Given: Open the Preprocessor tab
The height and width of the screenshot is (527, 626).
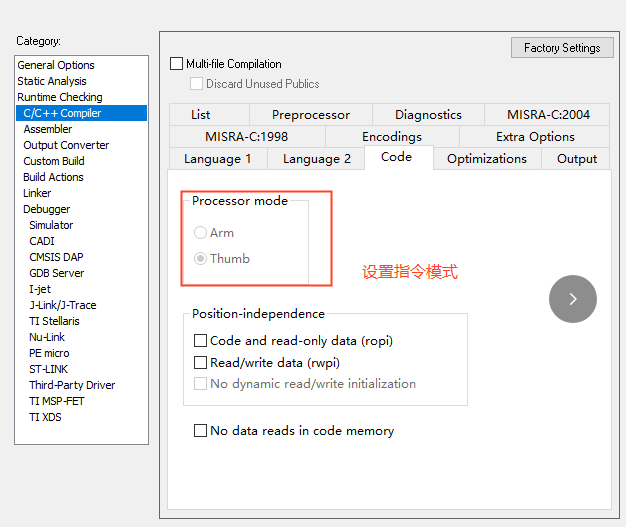Looking at the screenshot, I should (310, 115).
